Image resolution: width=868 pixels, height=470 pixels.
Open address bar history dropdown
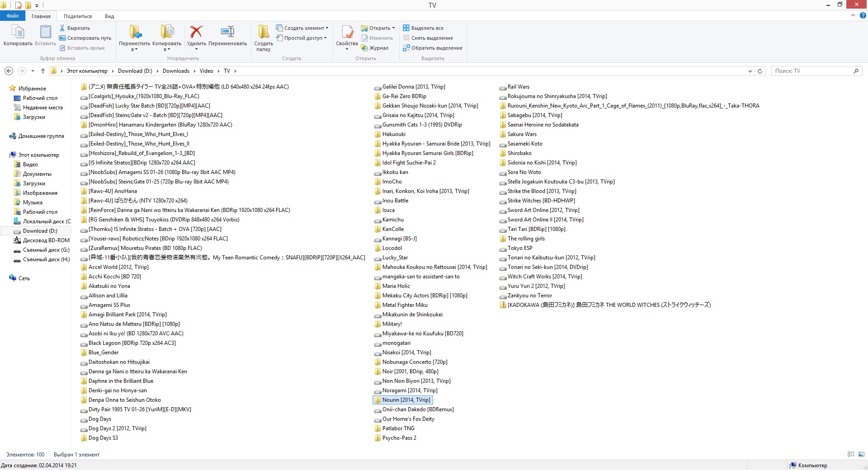click(750, 71)
